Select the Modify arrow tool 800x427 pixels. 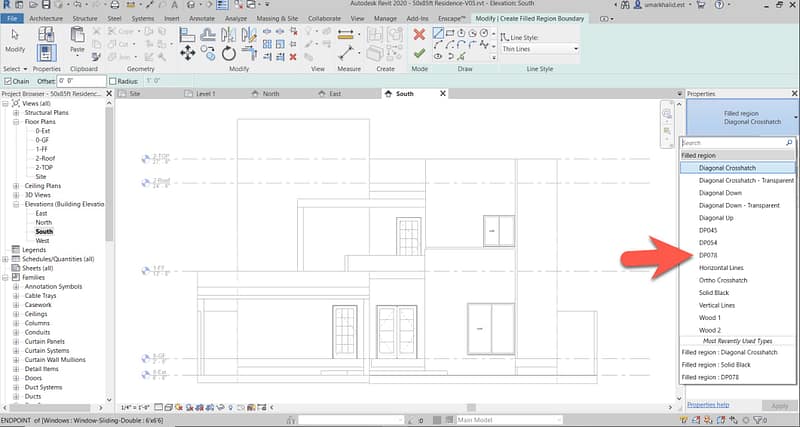coord(15,37)
